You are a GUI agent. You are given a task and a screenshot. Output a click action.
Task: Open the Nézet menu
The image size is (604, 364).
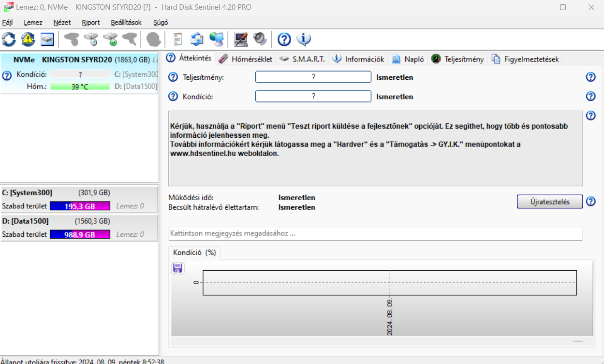[62, 23]
